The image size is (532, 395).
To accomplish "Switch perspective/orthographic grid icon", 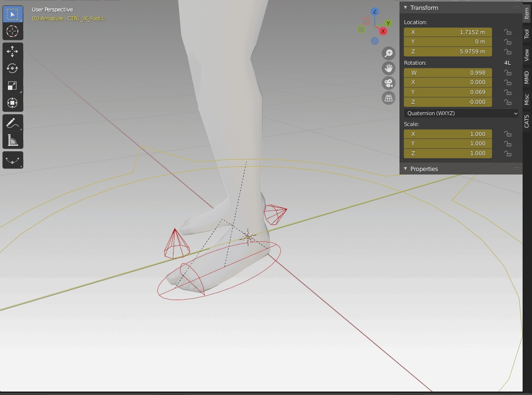I will pyautogui.click(x=389, y=98).
